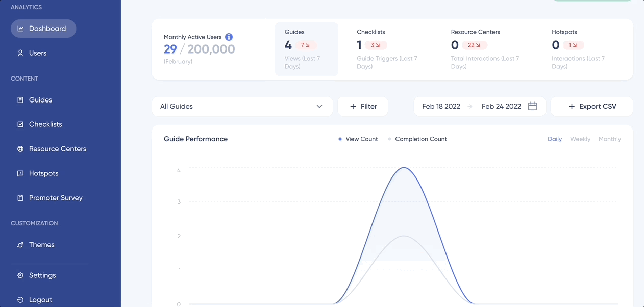Log out of the application
The height and width of the screenshot is (307, 644).
pyautogui.click(x=35, y=300)
